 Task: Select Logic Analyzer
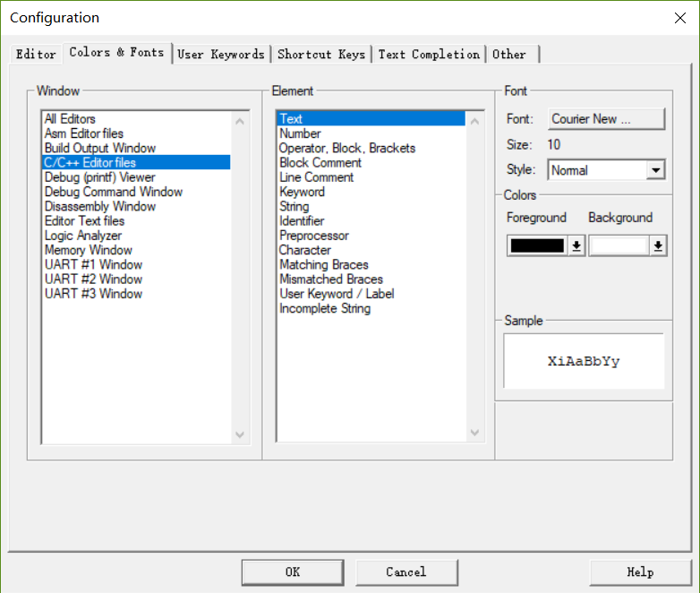click(x=136, y=236)
